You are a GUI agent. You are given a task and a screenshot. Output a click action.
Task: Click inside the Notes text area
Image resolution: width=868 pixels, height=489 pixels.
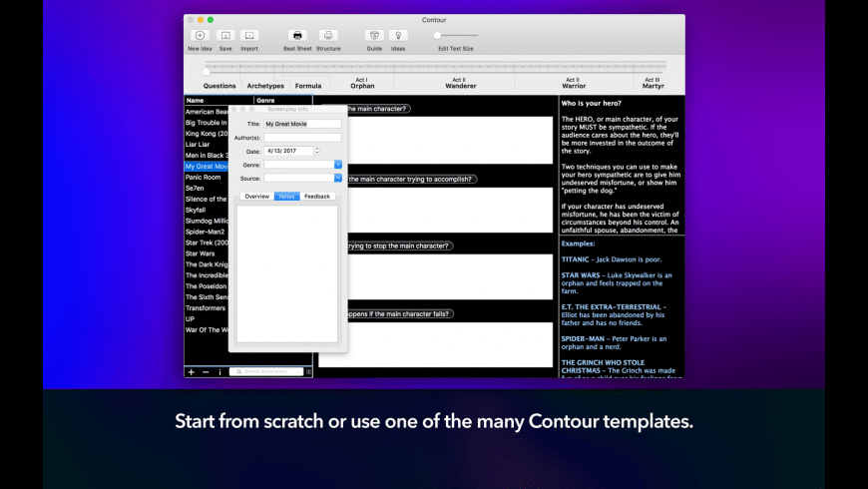(x=287, y=274)
